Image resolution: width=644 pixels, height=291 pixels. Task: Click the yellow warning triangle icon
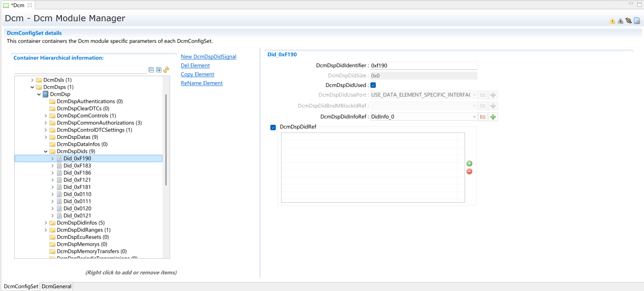(612, 21)
